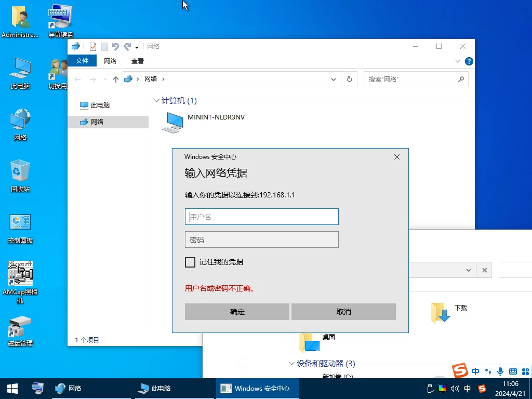Refresh the 网络 Explorer view
The image size is (532, 399).
pos(350,79)
